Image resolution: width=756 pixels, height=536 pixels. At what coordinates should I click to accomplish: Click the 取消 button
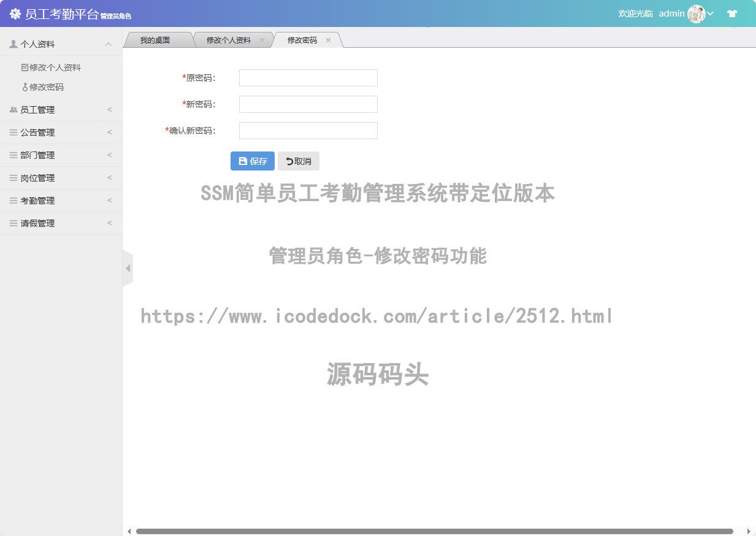299,161
